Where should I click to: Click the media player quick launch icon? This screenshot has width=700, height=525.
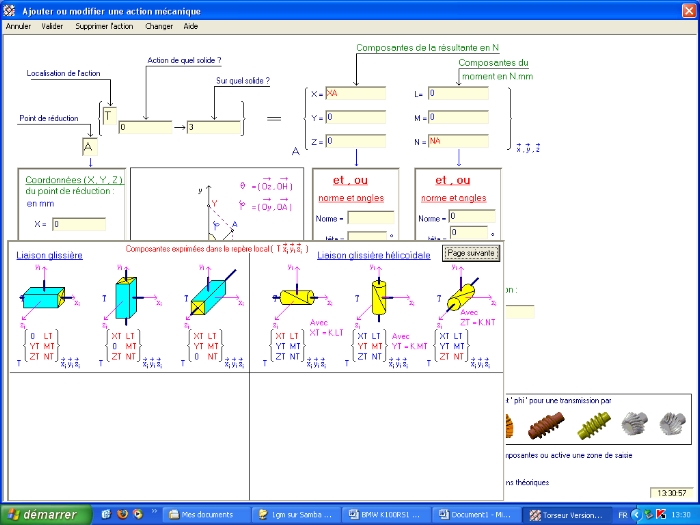coord(138,514)
